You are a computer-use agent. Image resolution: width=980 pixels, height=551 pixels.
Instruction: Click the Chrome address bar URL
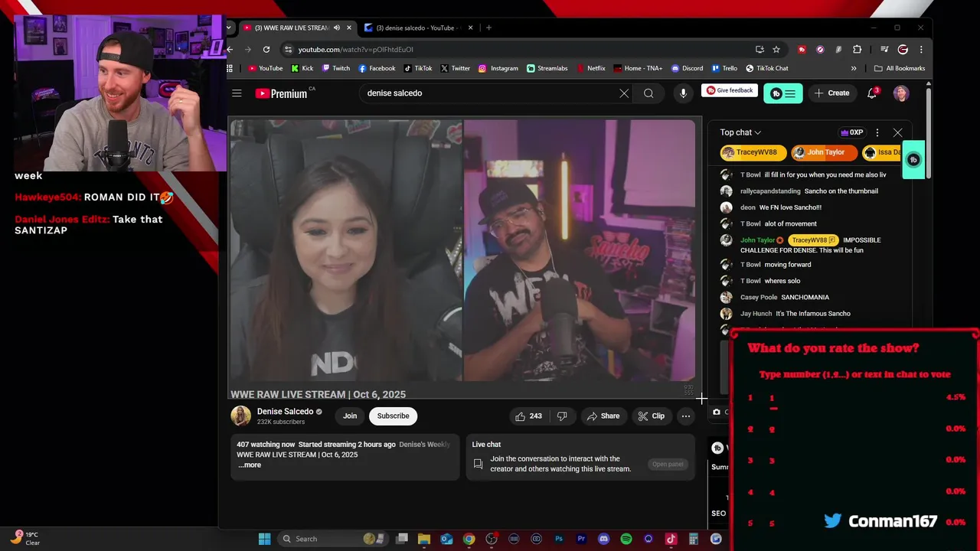pyautogui.click(x=355, y=50)
